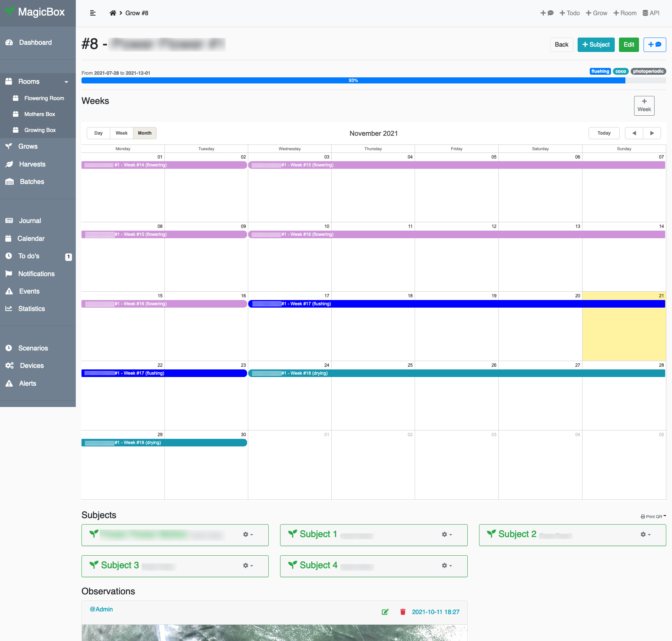Image resolution: width=672 pixels, height=641 pixels.
Task: Click the + Week button
Action: click(x=644, y=105)
